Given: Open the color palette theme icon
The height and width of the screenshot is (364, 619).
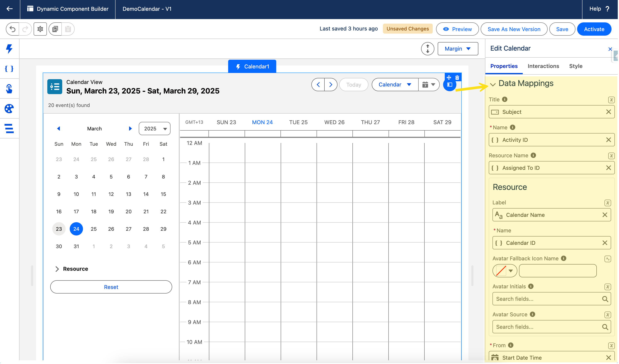Looking at the screenshot, I should 9,109.
